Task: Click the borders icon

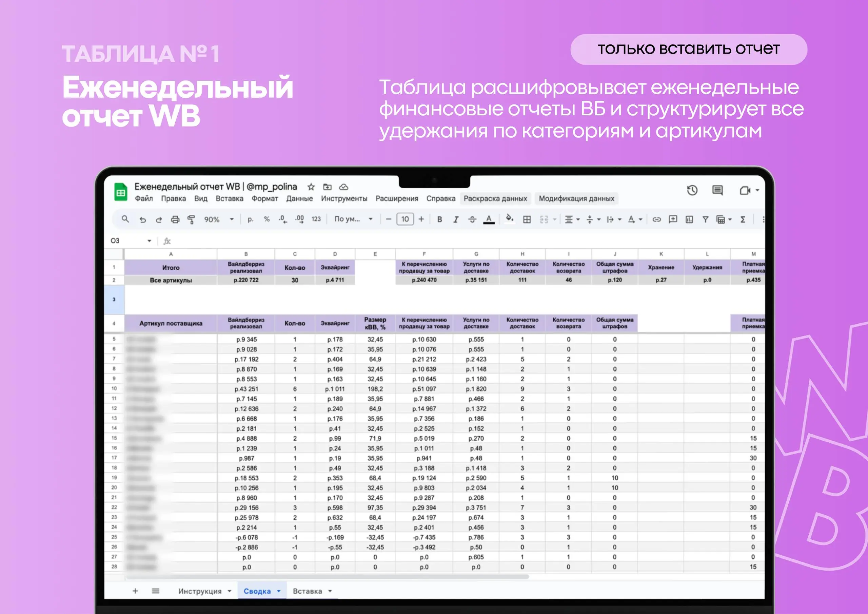Action: point(527,219)
